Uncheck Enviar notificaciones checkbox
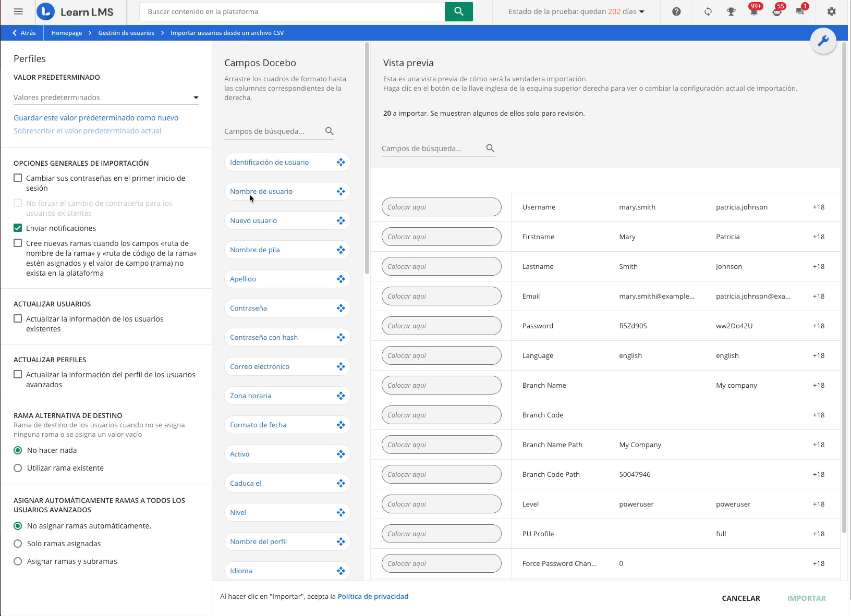This screenshot has height=616, width=851. coord(18,228)
